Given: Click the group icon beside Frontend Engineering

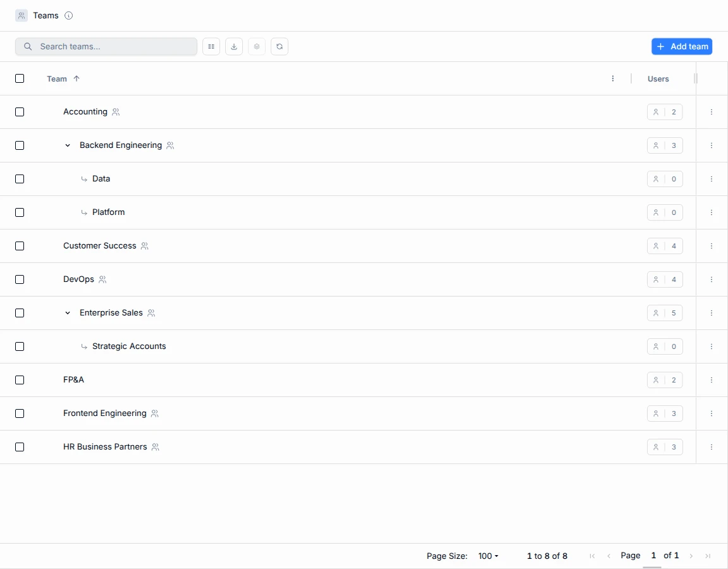Looking at the screenshot, I should click(155, 413).
